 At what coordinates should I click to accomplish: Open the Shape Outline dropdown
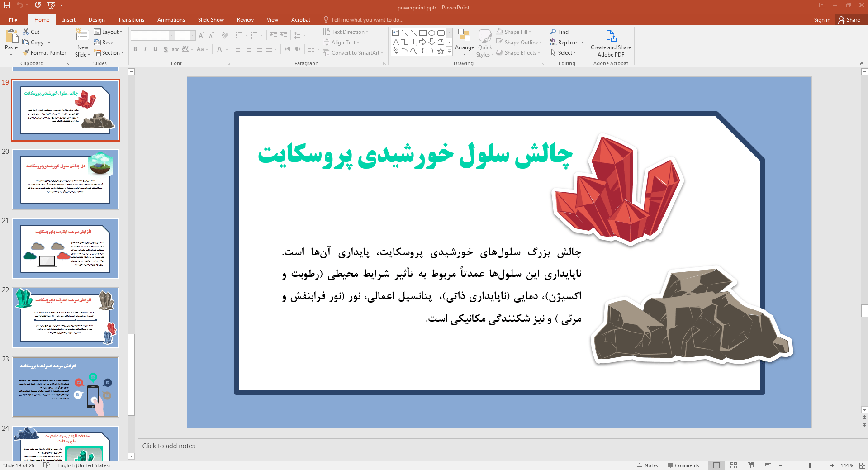click(x=519, y=42)
